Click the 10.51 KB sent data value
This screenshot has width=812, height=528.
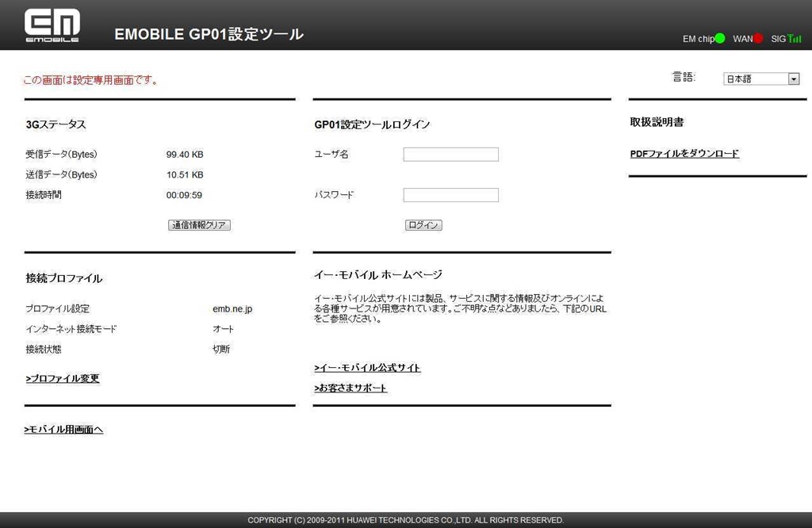[x=185, y=174]
